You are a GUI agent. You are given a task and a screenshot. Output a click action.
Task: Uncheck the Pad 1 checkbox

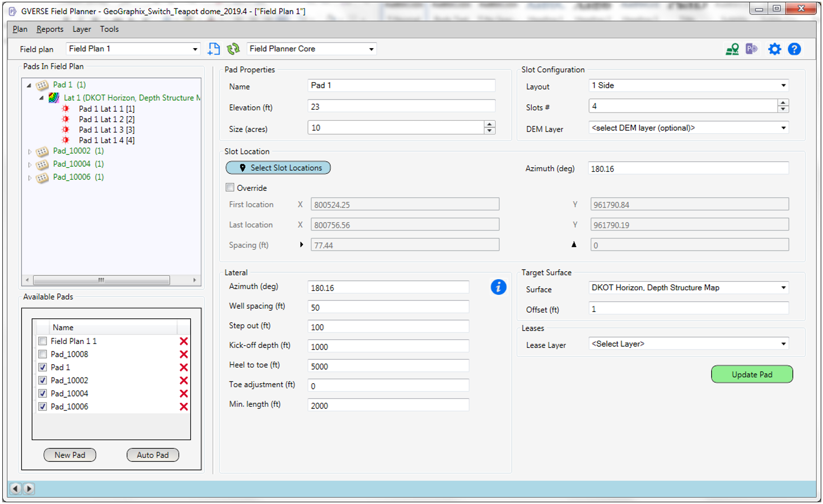click(x=43, y=368)
